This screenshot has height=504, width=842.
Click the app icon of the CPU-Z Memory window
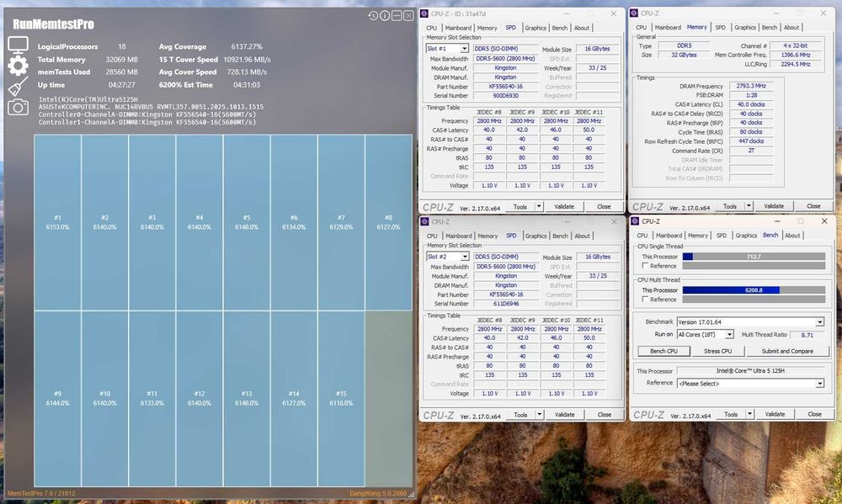[634, 13]
